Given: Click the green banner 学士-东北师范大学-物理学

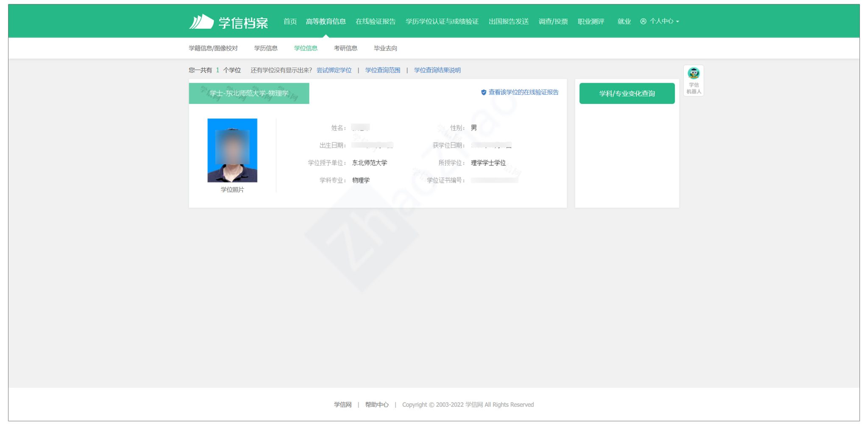Looking at the screenshot, I should tap(249, 92).
